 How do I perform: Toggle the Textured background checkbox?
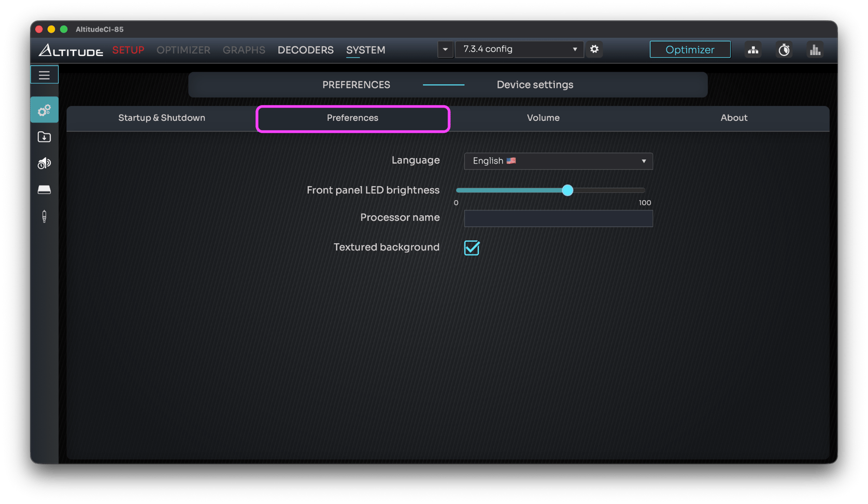pyautogui.click(x=472, y=248)
